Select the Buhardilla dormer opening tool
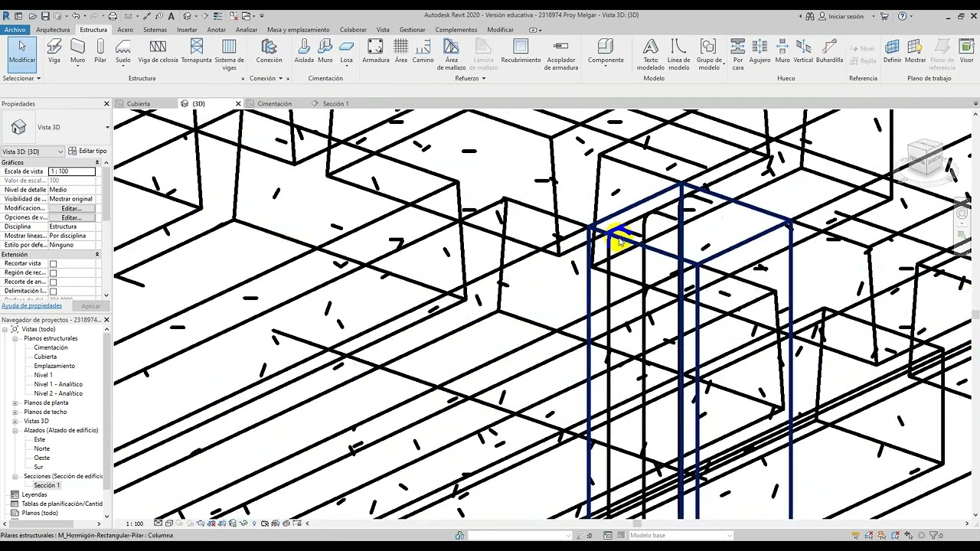 tap(829, 52)
